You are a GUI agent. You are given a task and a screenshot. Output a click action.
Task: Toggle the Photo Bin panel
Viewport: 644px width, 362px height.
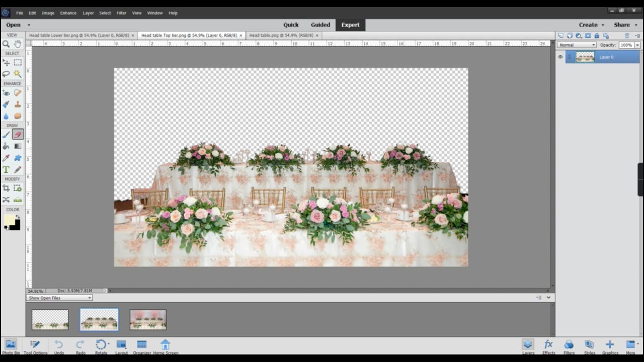pyautogui.click(x=11, y=346)
